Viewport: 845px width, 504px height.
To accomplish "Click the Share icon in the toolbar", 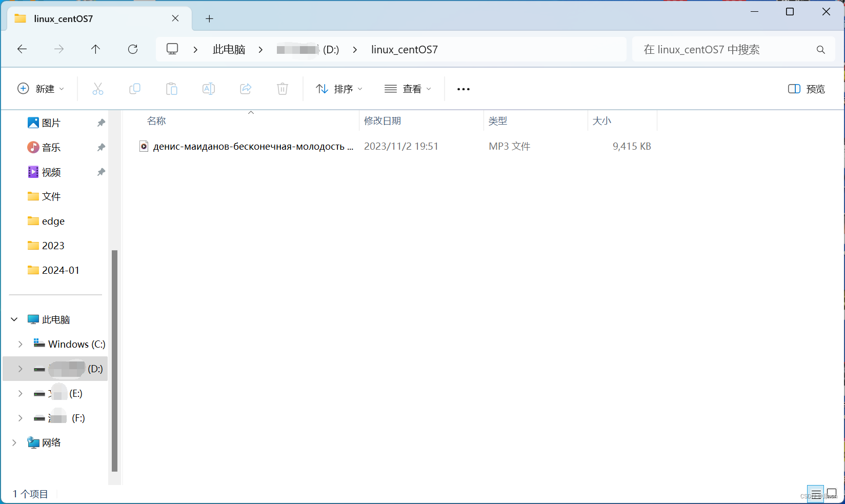I will click(x=246, y=88).
